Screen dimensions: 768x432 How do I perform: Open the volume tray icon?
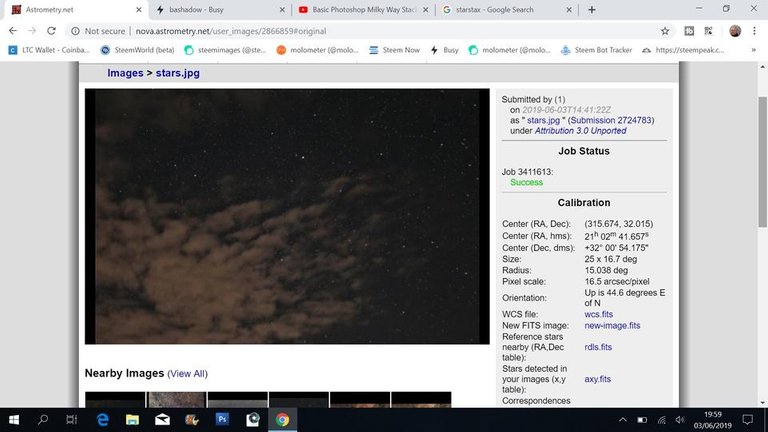click(x=680, y=420)
